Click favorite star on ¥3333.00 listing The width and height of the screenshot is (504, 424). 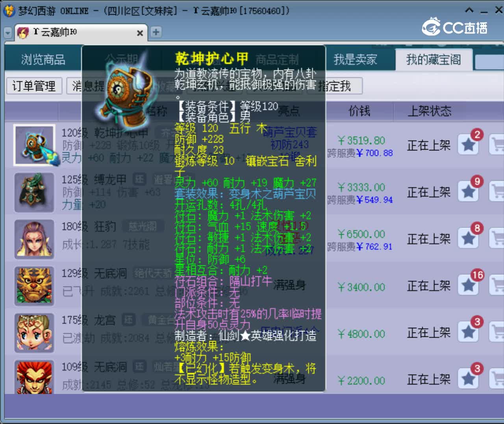tap(469, 192)
